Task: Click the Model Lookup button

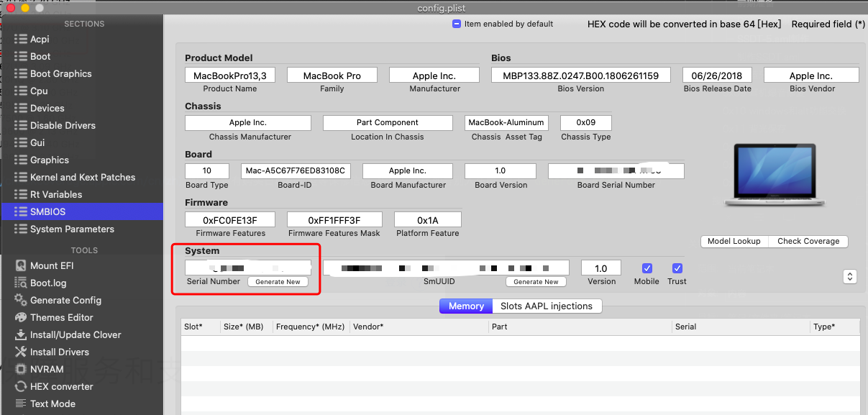Action: click(734, 241)
